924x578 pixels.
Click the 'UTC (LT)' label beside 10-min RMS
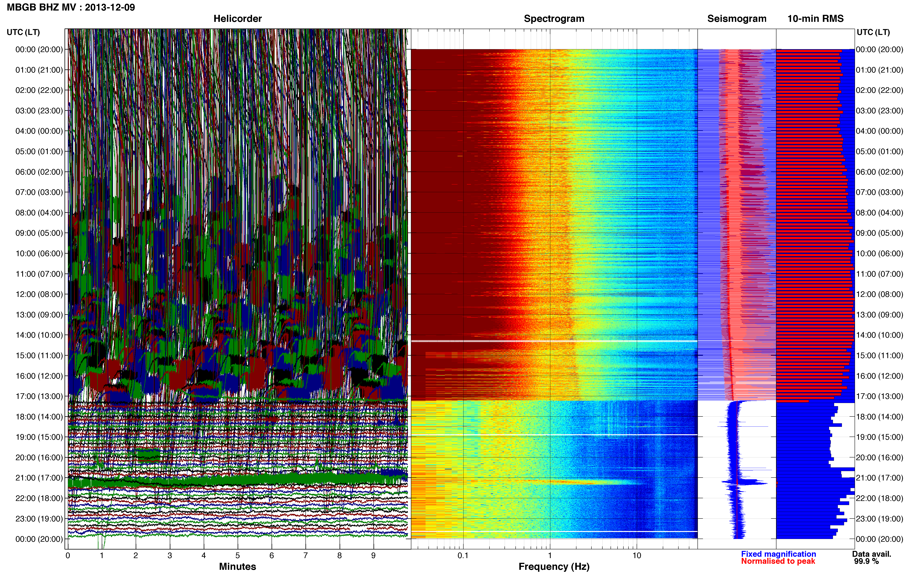[x=873, y=32]
